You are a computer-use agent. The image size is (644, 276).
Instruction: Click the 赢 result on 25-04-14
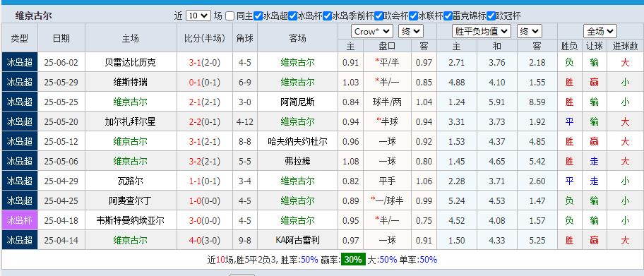(x=594, y=240)
